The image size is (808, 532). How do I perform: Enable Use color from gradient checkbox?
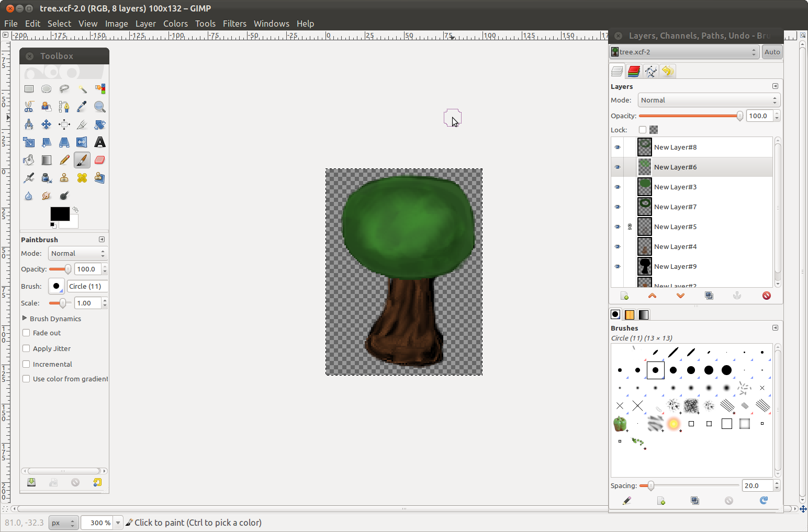pos(26,379)
